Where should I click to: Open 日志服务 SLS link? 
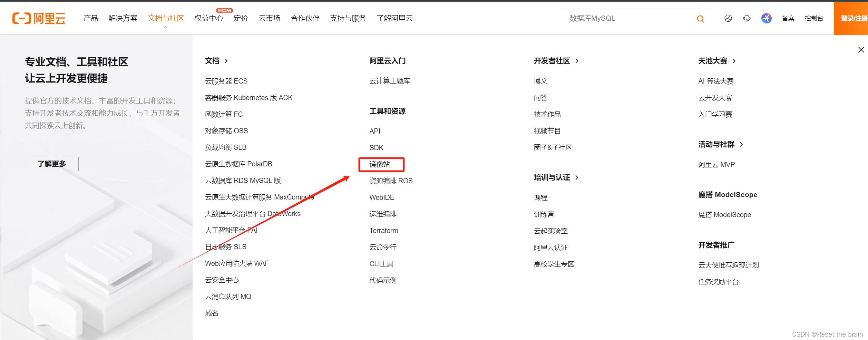226,247
